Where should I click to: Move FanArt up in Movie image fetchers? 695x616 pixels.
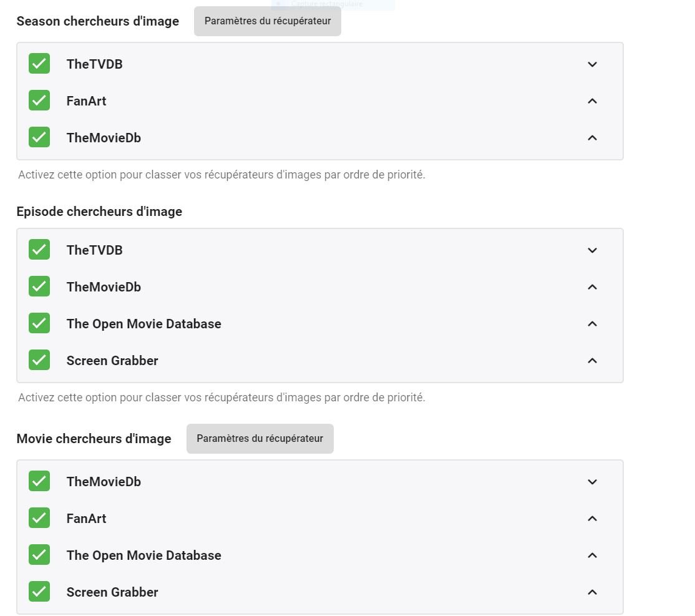pyautogui.click(x=592, y=519)
